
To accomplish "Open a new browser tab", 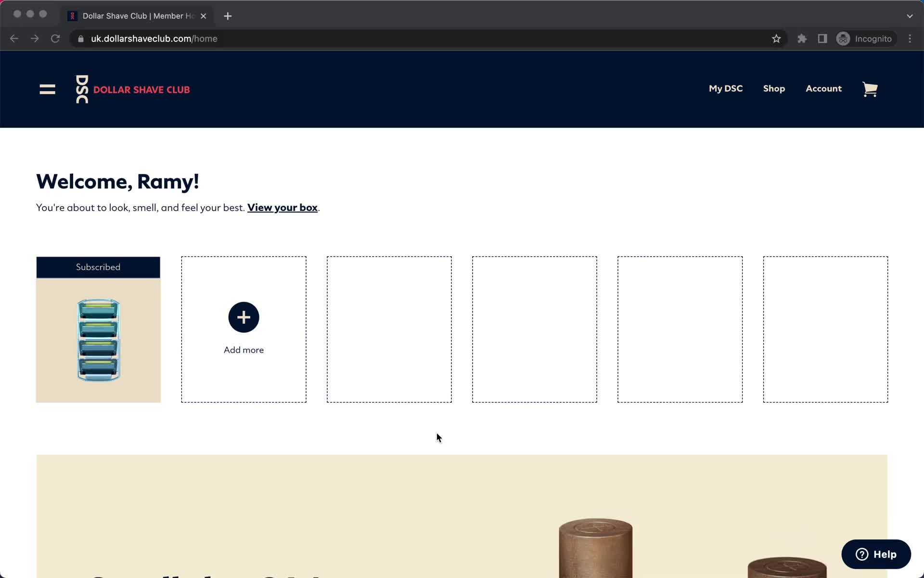I will pos(228,16).
